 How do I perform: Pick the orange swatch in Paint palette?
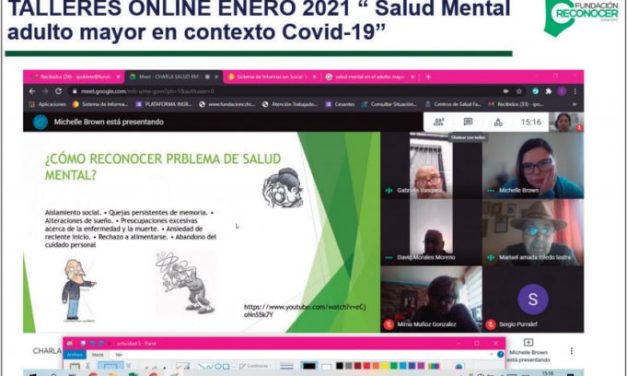(376, 366)
